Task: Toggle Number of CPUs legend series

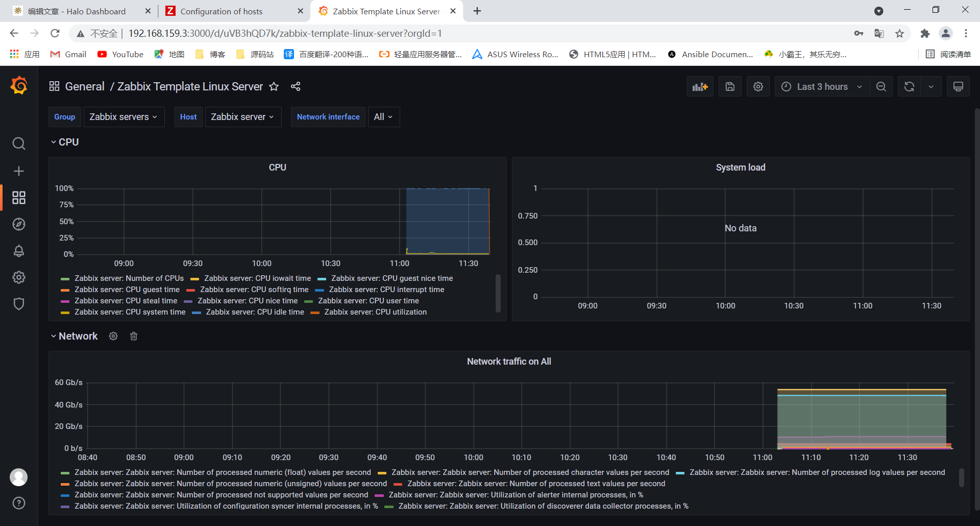Action: pos(129,278)
